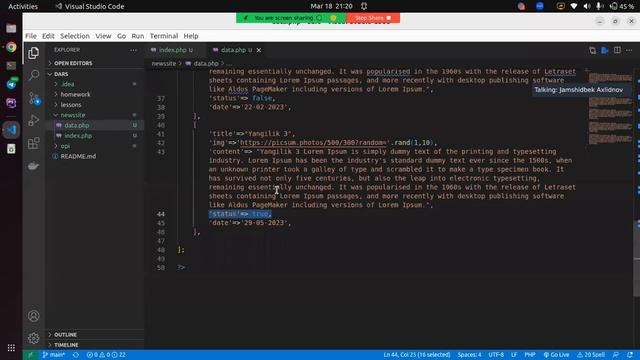
Task: Click the 20 Spell indicator in the status bar
Action: pos(591,355)
